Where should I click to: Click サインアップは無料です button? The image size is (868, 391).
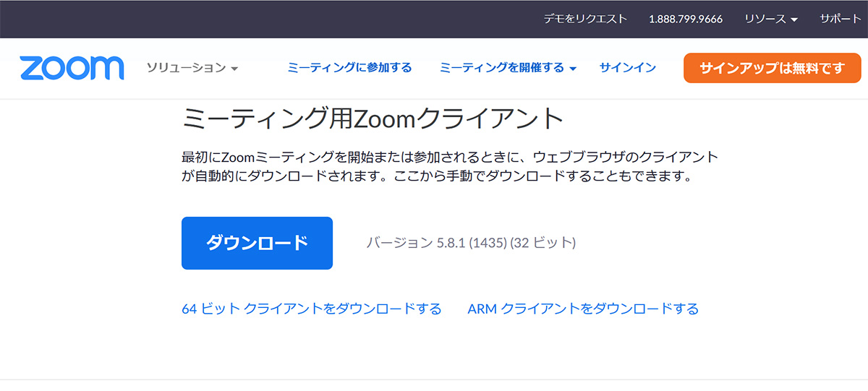[x=772, y=68]
